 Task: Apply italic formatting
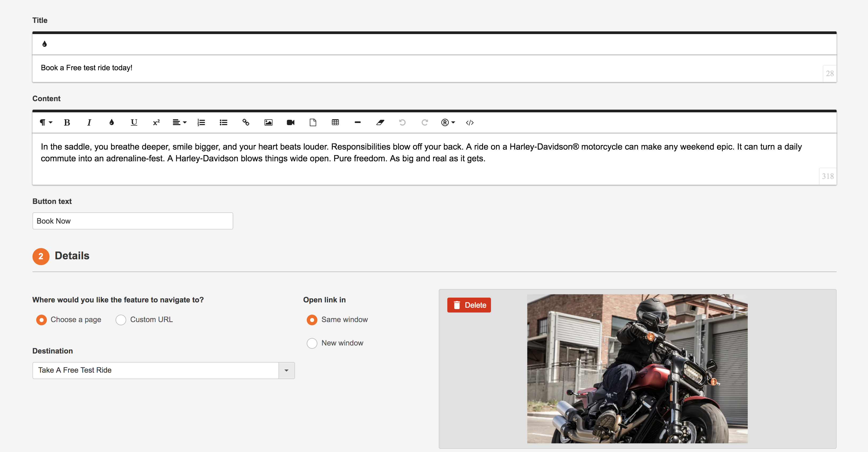tap(89, 122)
